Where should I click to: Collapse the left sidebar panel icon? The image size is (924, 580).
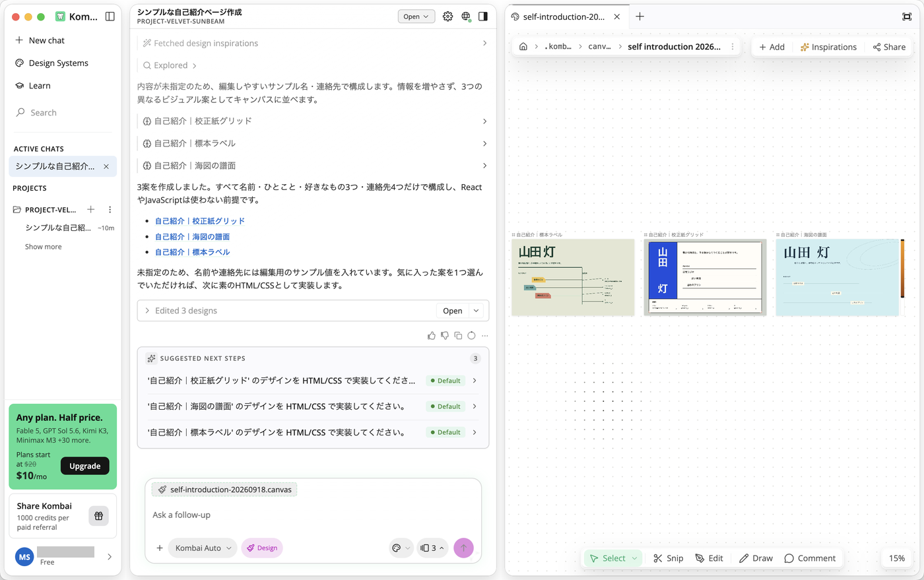(110, 16)
